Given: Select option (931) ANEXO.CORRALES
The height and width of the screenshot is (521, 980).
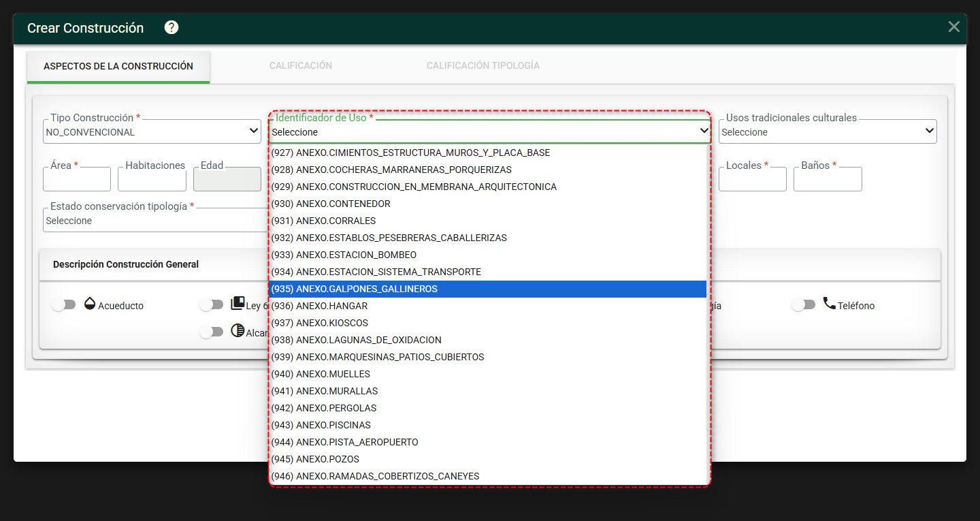Looking at the screenshot, I should click(x=488, y=221).
